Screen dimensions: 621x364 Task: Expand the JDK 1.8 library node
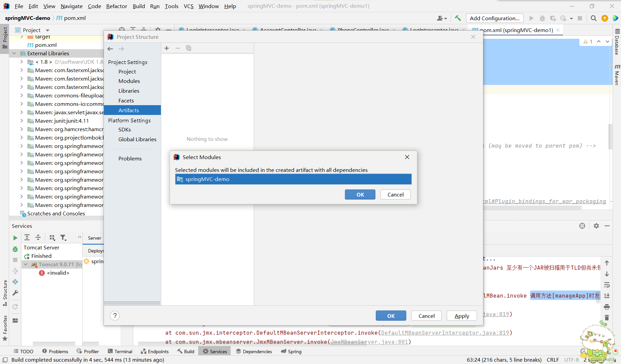tap(22, 62)
